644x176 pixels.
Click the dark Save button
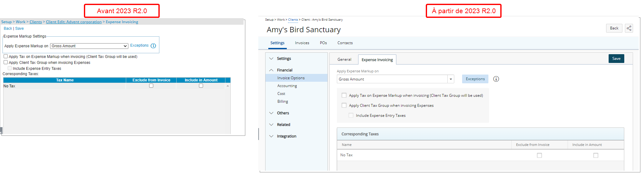point(616,59)
